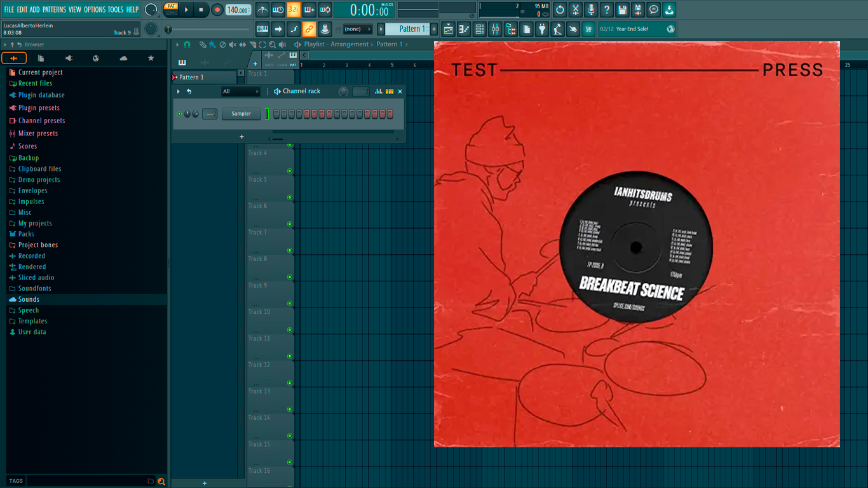Image resolution: width=868 pixels, height=488 pixels.
Task: Toggle the metronome button
Action: pyautogui.click(x=262, y=10)
